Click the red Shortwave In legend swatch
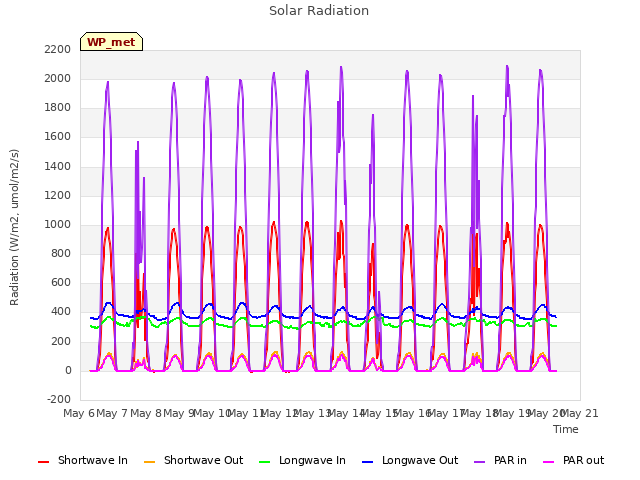Viewport: 640px width, 480px height. tap(43, 462)
